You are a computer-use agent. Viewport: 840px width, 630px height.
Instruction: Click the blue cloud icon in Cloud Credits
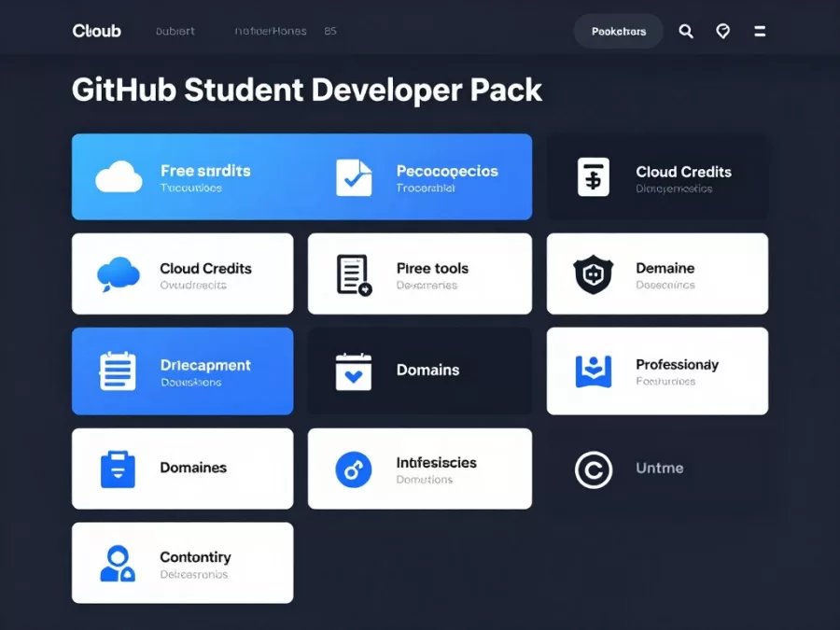pos(119,273)
